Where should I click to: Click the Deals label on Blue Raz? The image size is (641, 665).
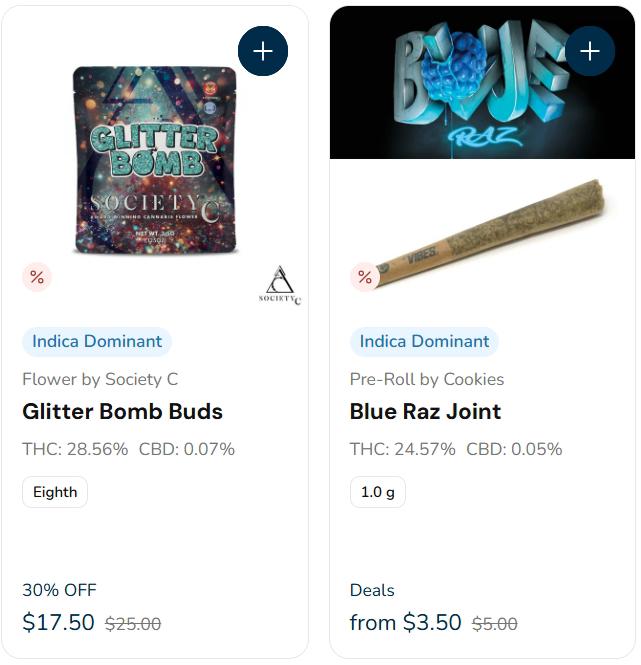click(372, 590)
